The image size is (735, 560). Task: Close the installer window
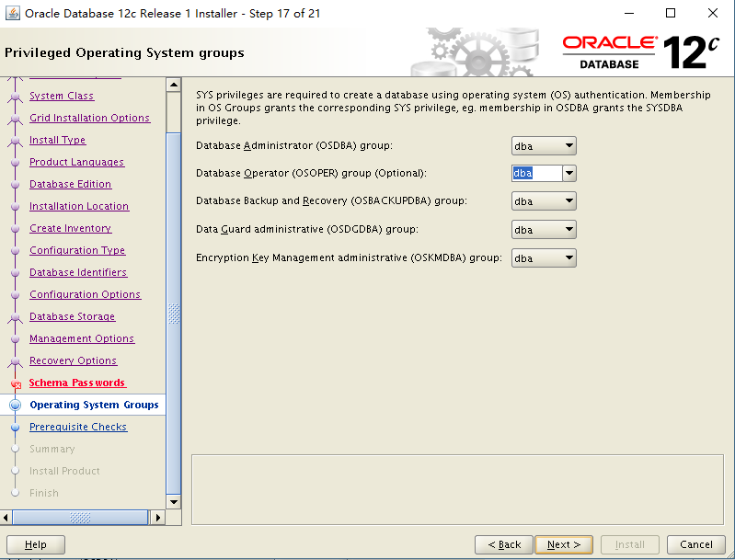713,13
